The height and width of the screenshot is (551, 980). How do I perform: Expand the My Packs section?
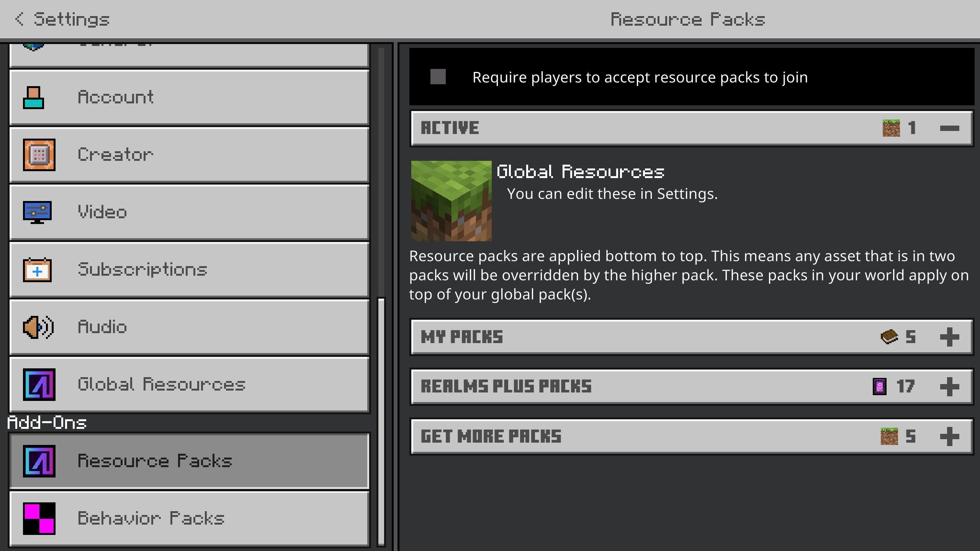click(949, 337)
